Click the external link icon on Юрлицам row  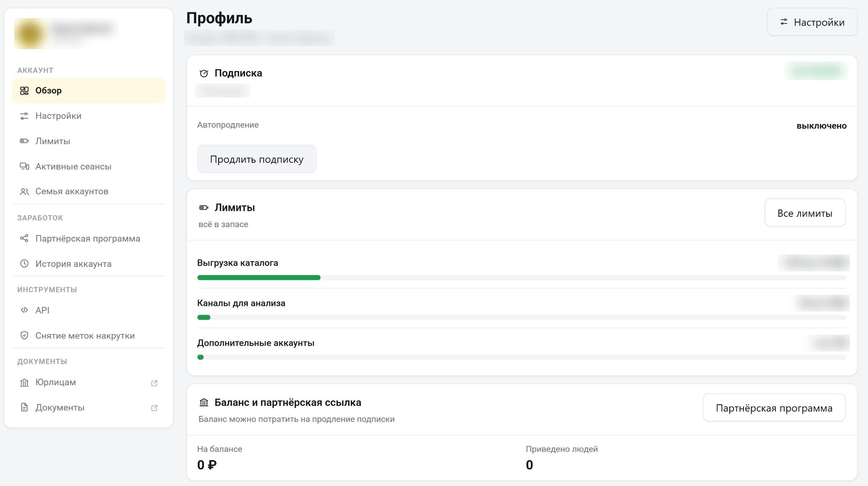(154, 383)
